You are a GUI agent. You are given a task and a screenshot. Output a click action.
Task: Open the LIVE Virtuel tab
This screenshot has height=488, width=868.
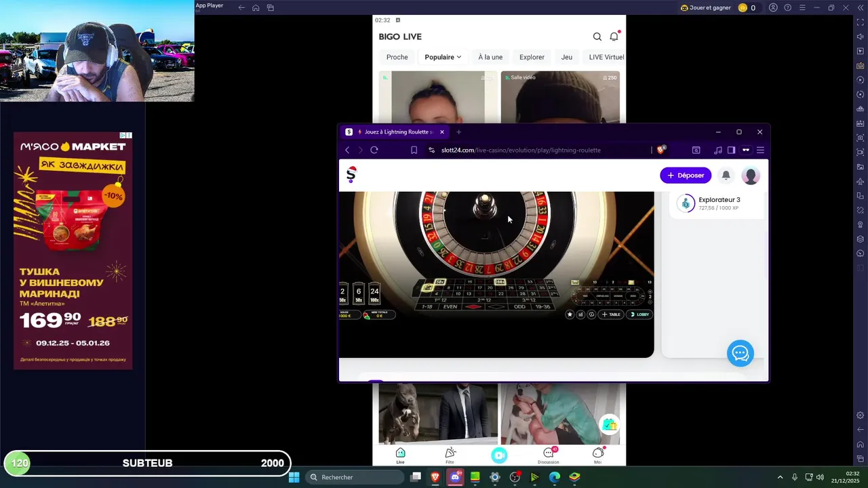[x=606, y=57]
